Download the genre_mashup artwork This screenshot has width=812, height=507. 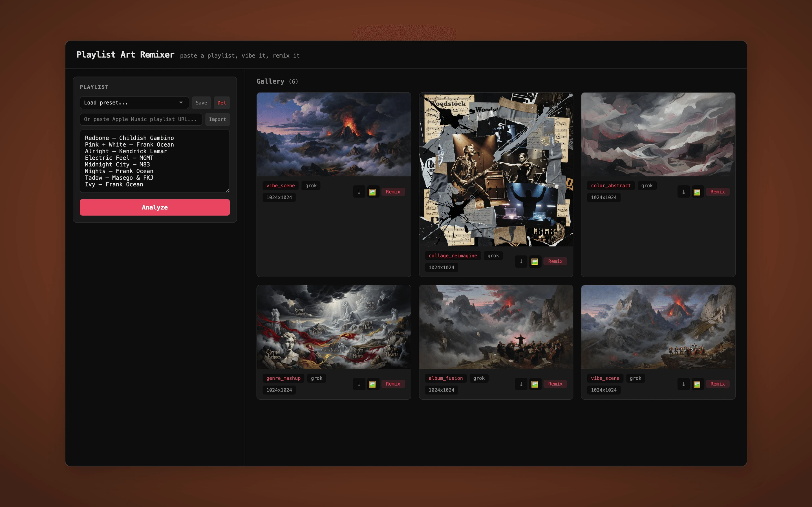(359, 384)
